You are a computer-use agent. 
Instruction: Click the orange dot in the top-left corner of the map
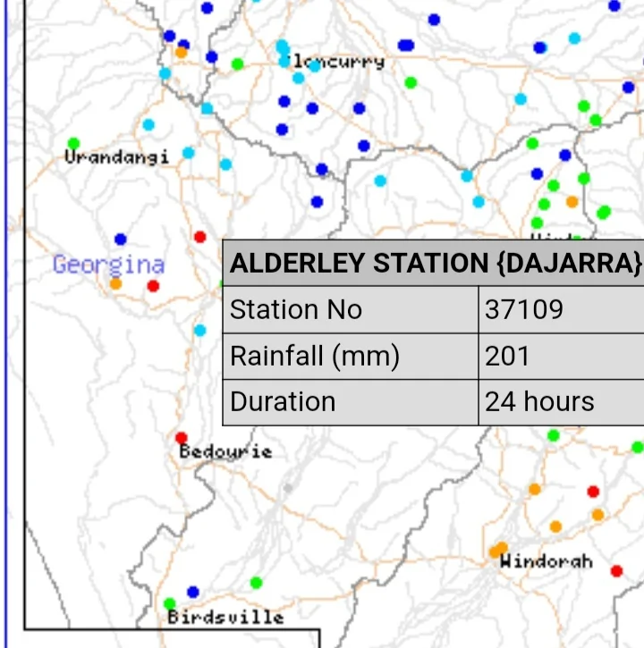[x=181, y=52]
